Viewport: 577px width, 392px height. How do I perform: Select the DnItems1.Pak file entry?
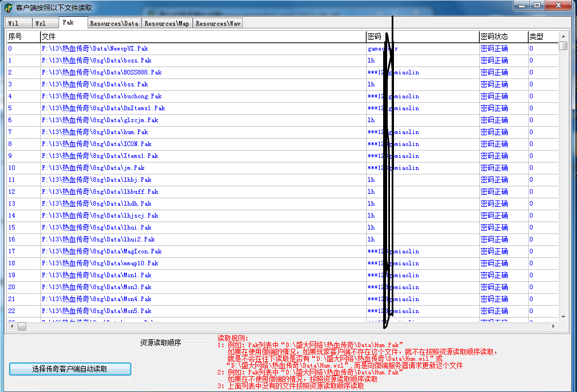click(103, 108)
